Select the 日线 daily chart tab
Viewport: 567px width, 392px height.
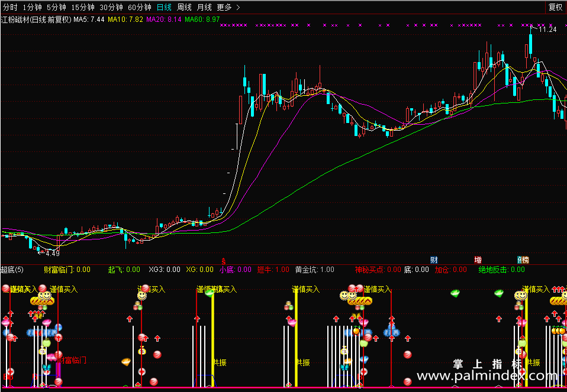(164, 7)
